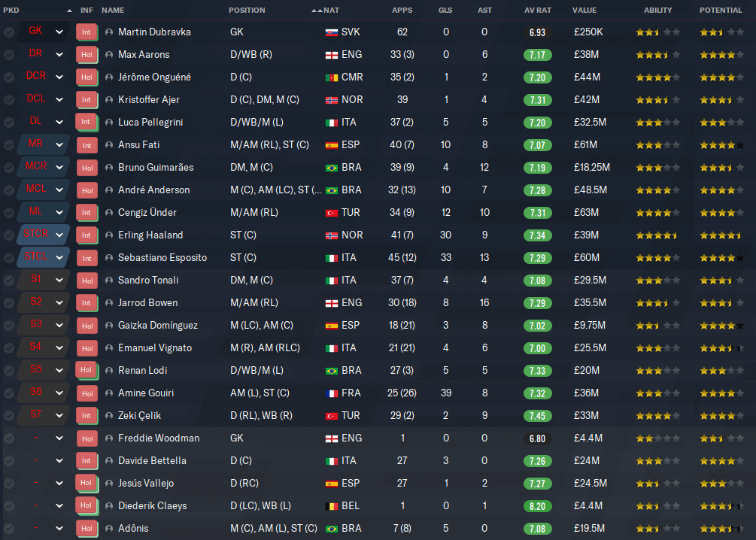Open the MCR position dropdown
This screenshot has width=756, height=540.
pos(59,168)
